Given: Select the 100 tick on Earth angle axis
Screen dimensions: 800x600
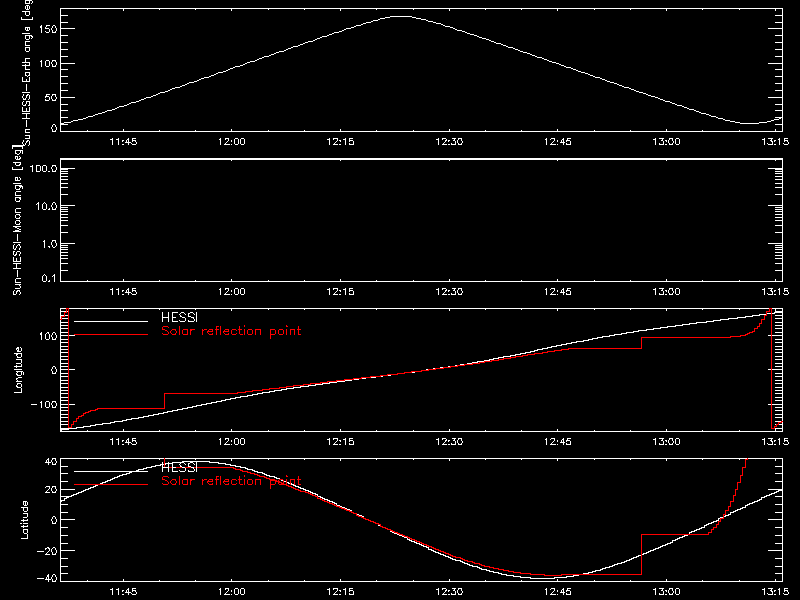Looking at the screenshot, I should 48,63.
